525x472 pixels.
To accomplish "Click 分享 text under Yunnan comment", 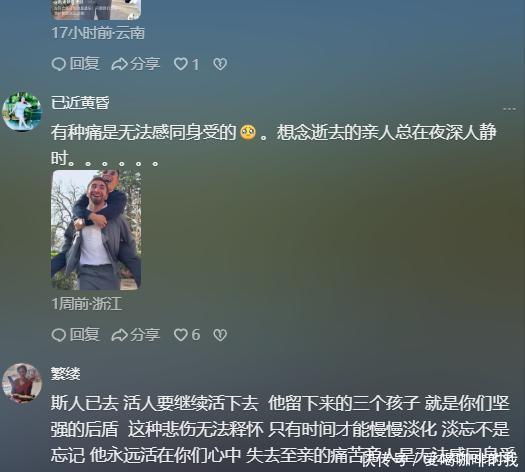I will [145, 64].
